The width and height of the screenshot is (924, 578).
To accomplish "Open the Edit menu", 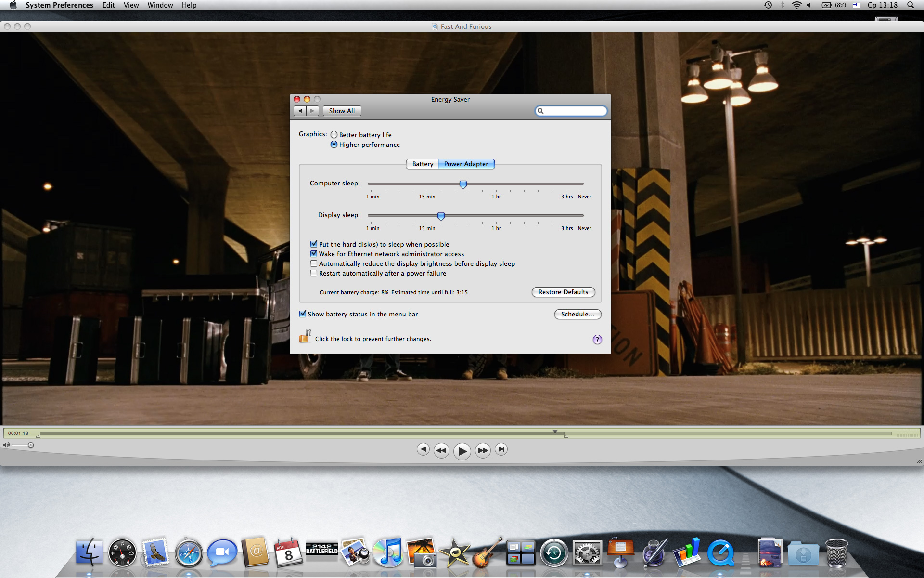I will (x=108, y=5).
